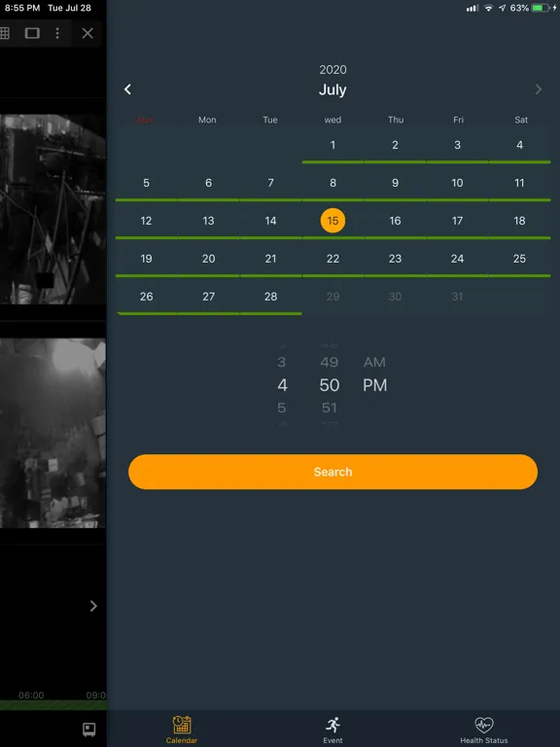Select July 3 on the calendar
Viewport: 560px width, 747px height.
pyautogui.click(x=457, y=145)
